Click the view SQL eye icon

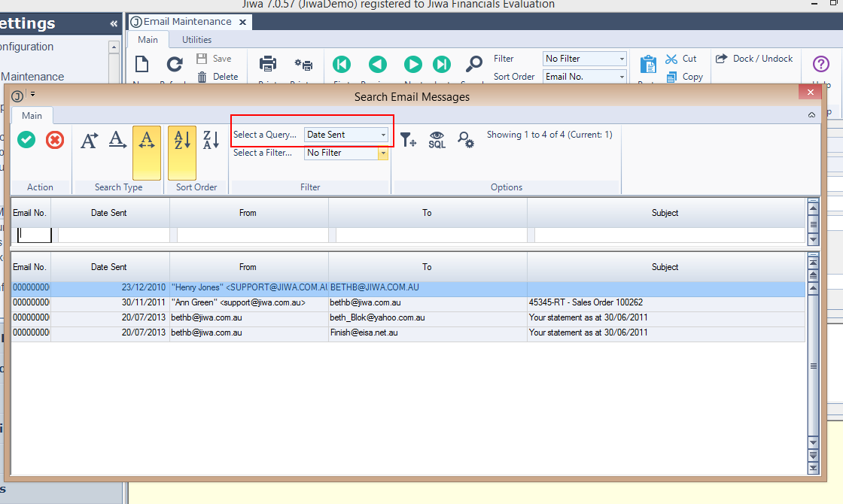point(437,140)
